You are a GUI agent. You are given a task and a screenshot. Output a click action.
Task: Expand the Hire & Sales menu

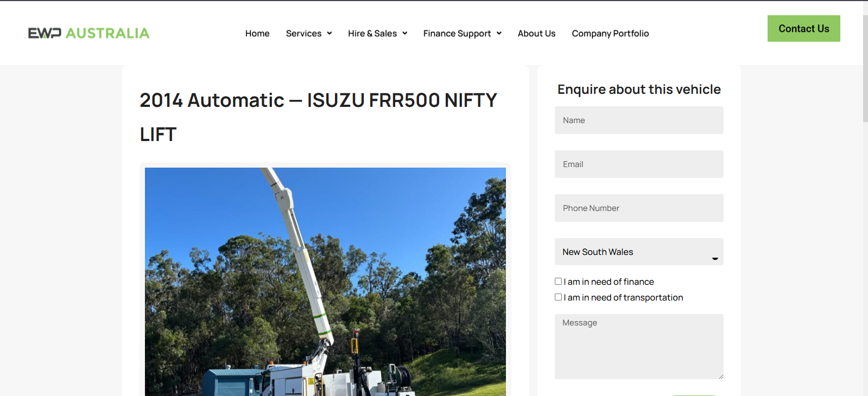click(x=377, y=34)
